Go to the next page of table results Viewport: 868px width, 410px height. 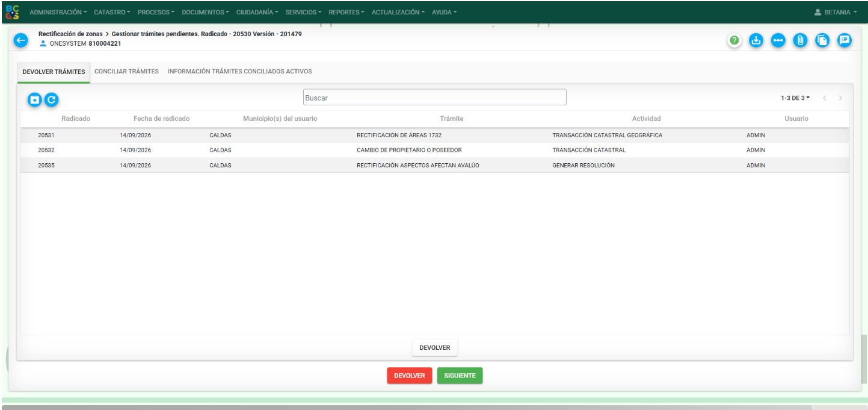point(840,98)
